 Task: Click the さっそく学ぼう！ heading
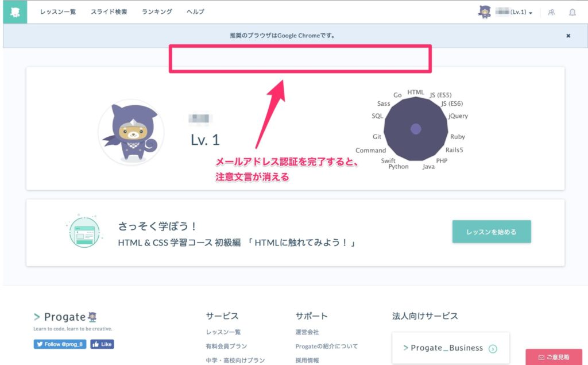click(157, 226)
